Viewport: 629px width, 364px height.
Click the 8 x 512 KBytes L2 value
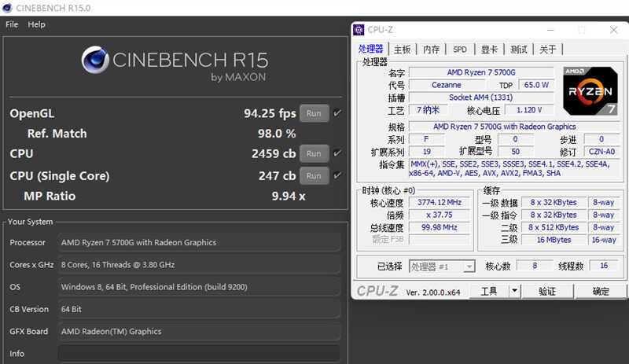click(554, 227)
